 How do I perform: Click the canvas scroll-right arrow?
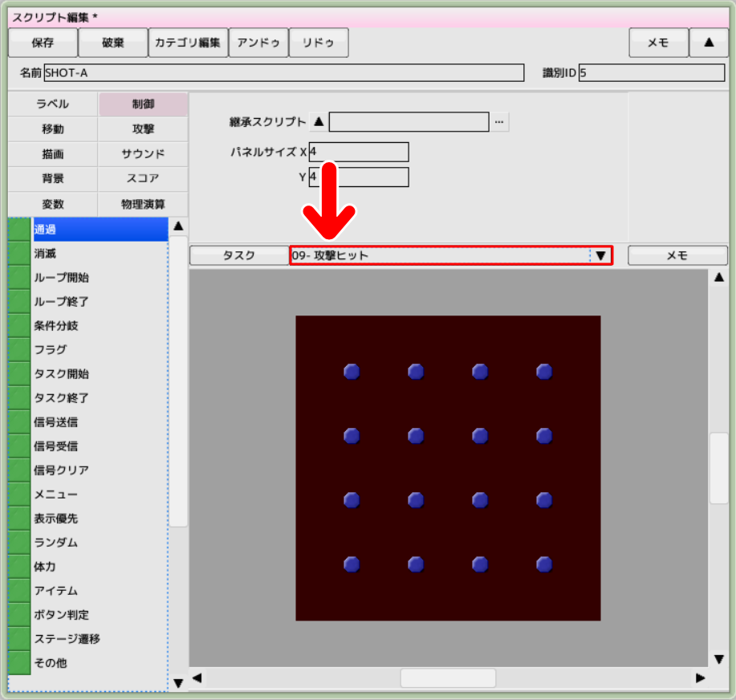coord(700,678)
